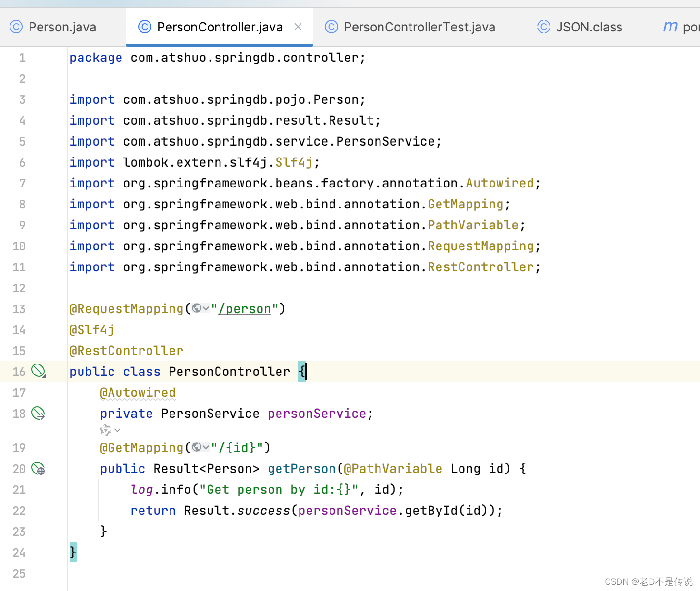Viewport: 700px width, 591px height.
Task: Click the Slf4j import name on line 6
Action: tap(294, 162)
